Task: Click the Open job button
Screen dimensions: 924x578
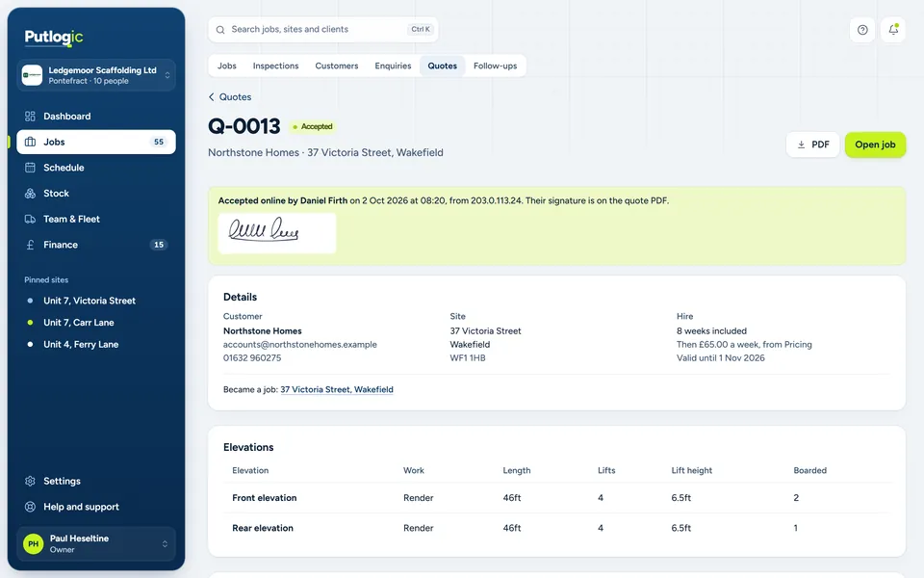Action: (875, 144)
